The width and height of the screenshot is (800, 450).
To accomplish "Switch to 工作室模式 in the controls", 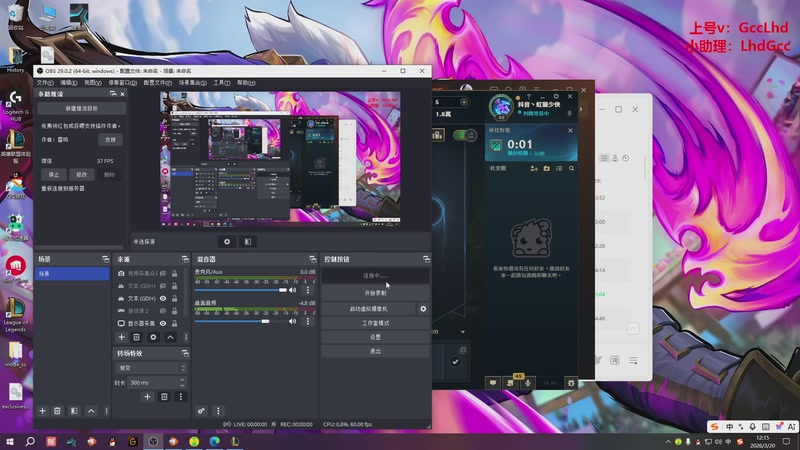I will (x=375, y=323).
